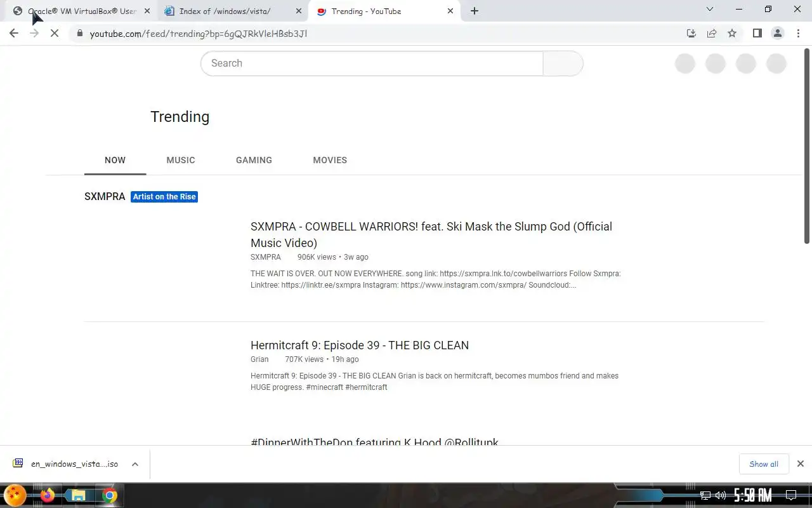Open the NOW trending tab
Image resolution: width=812 pixels, height=508 pixels.
pyautogui.click(x=115, y=160)
